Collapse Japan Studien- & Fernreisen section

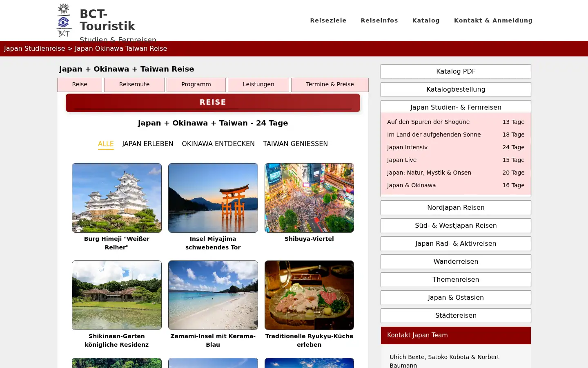coord(456,107)
